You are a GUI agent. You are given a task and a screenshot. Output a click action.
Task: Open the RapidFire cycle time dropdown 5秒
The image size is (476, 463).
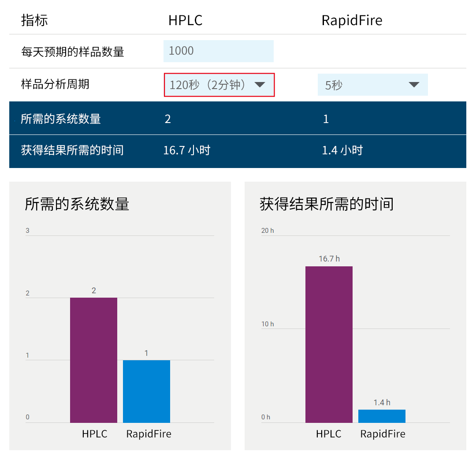pyautogui.click(x=372, y=85)
